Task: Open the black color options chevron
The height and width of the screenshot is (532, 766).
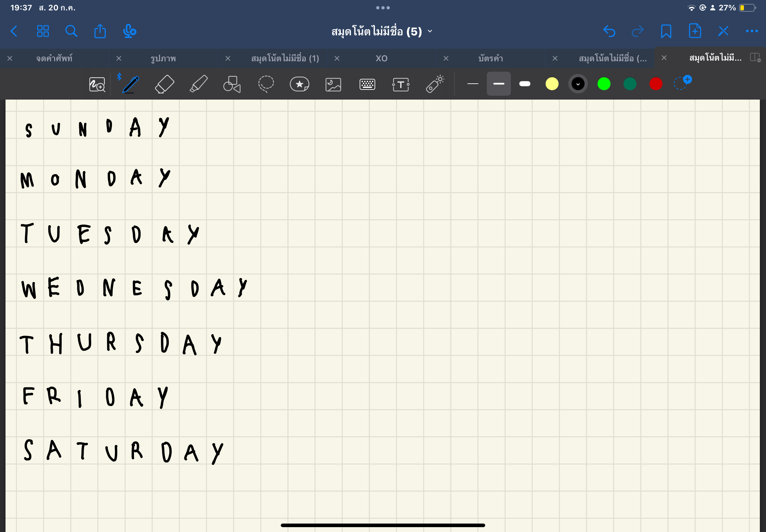Action: 578,84
